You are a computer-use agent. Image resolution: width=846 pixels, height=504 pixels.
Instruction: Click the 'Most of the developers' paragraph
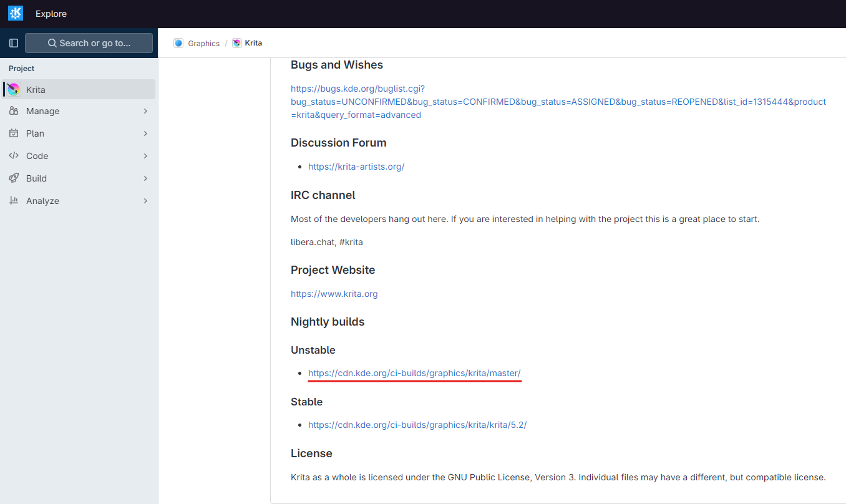click(x=525, y=219)
